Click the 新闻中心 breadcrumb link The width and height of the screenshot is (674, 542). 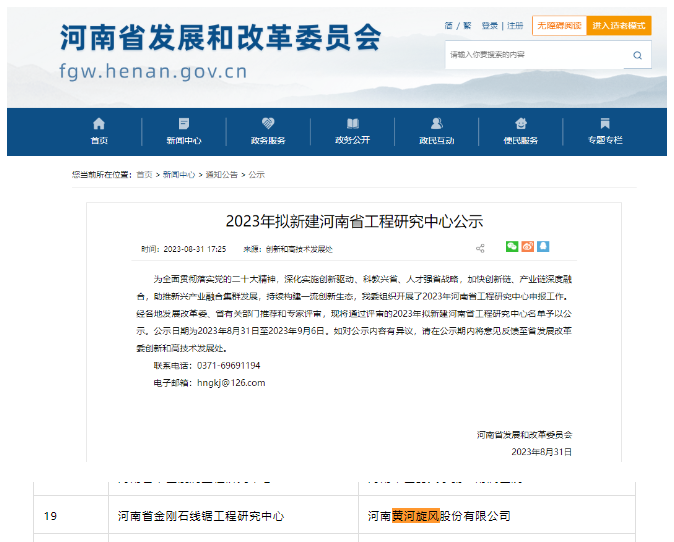tap(179, 175)
